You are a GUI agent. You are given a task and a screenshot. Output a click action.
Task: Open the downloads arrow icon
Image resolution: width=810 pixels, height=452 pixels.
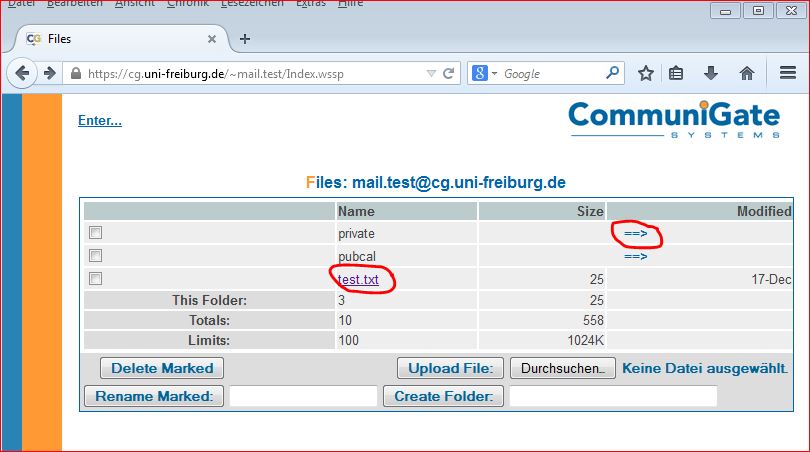[x=711, y=73]
